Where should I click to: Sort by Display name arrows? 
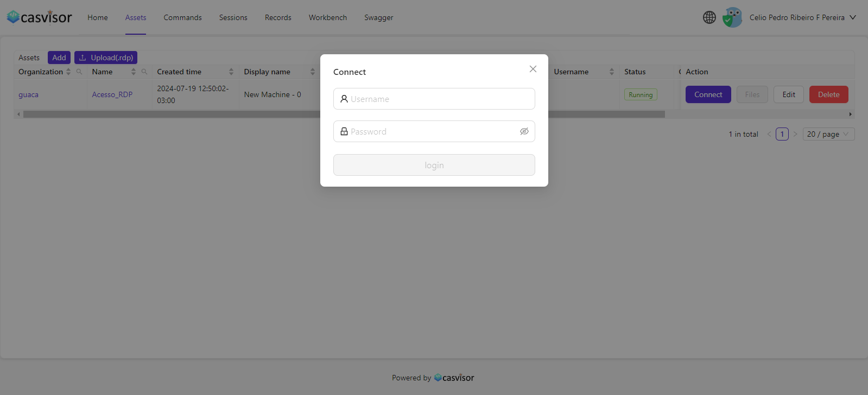(313, 72)
